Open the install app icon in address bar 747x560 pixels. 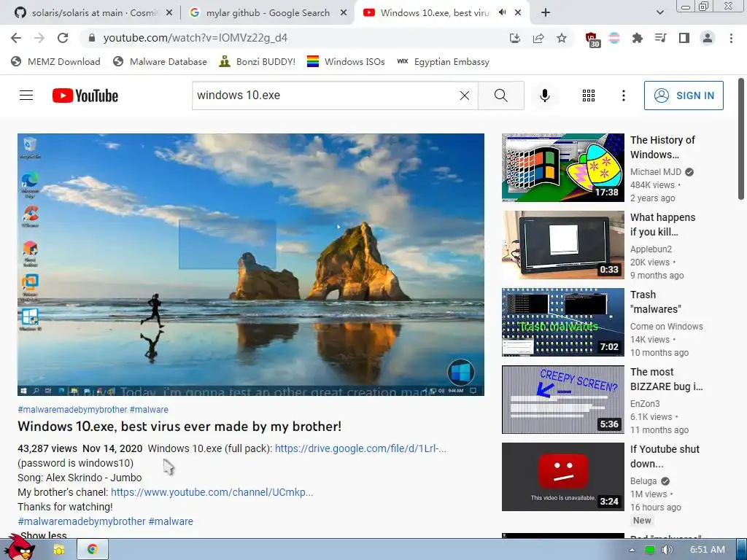[514, 38]
